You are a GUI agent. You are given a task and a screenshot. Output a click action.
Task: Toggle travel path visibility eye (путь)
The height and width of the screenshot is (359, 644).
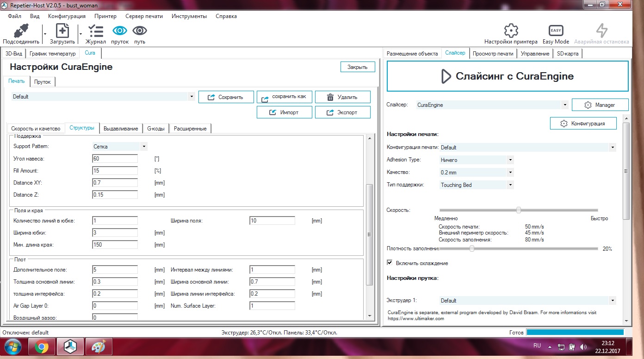[x=140, y=31]
